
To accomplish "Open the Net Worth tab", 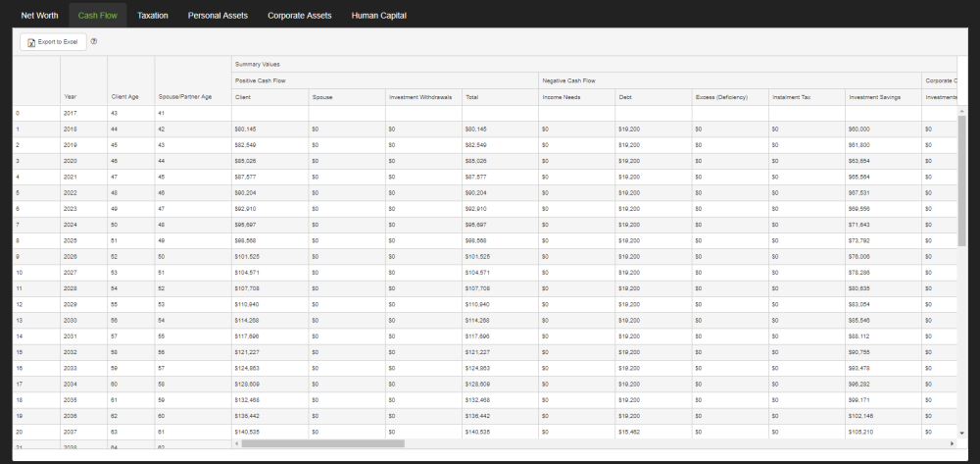I will pos(40,16).
